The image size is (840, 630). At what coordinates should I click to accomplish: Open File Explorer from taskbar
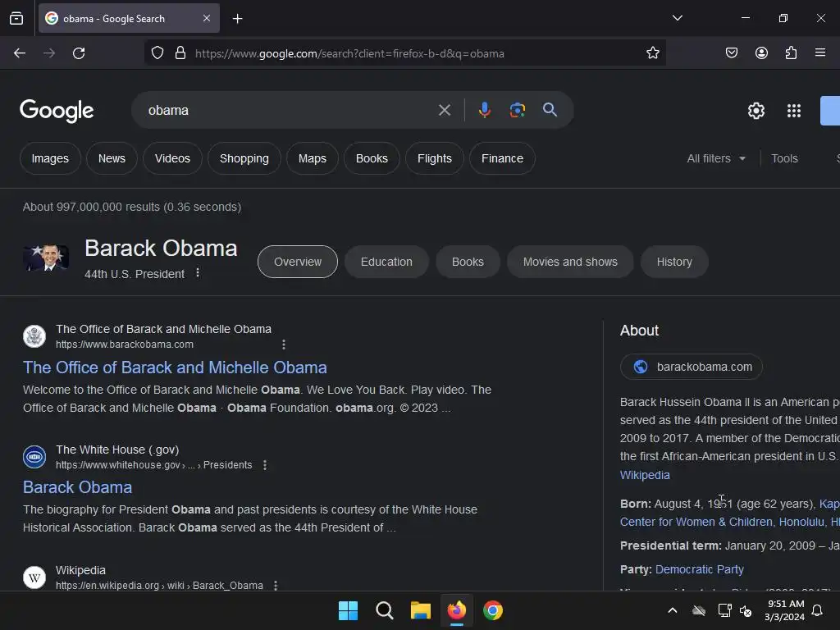tap(421, 610)
